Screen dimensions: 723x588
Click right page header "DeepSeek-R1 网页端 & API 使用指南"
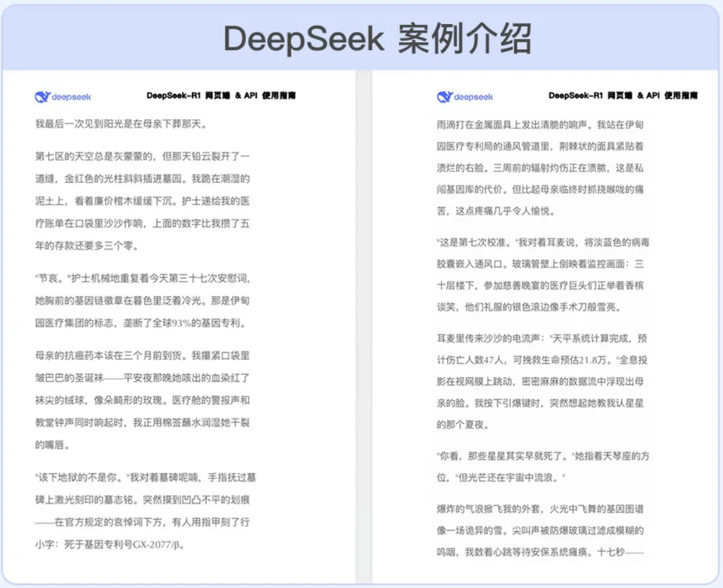click(623, 95)
